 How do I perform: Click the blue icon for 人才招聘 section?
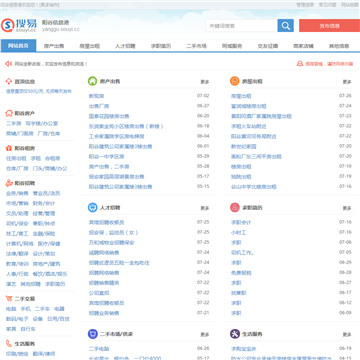(x=92, y=207)
